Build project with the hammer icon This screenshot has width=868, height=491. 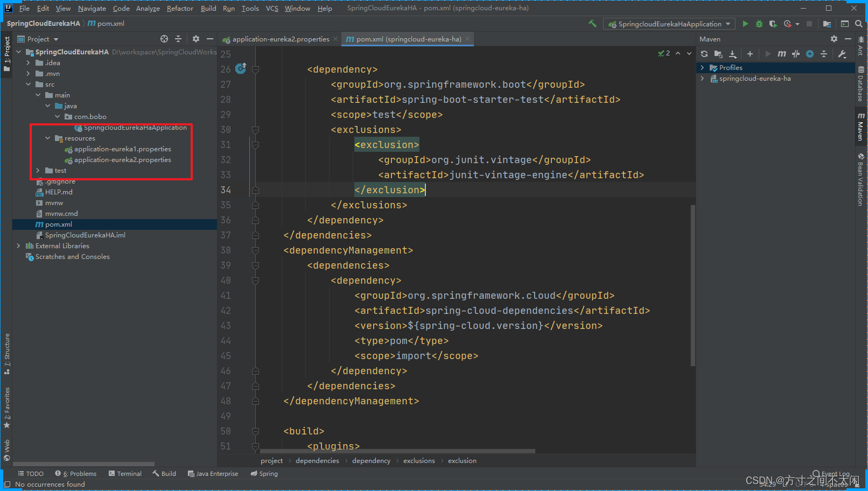[x=592, y=24]
